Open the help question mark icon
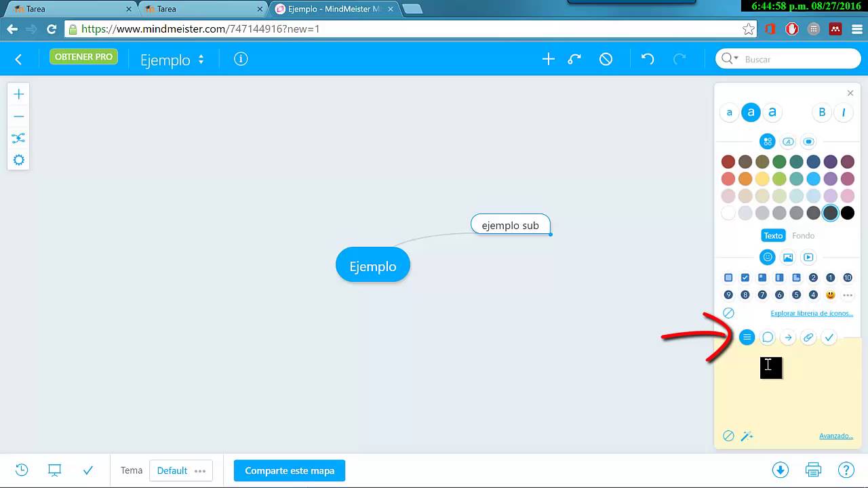The width and height of the screenshot is (868, 488). [846, 470]
